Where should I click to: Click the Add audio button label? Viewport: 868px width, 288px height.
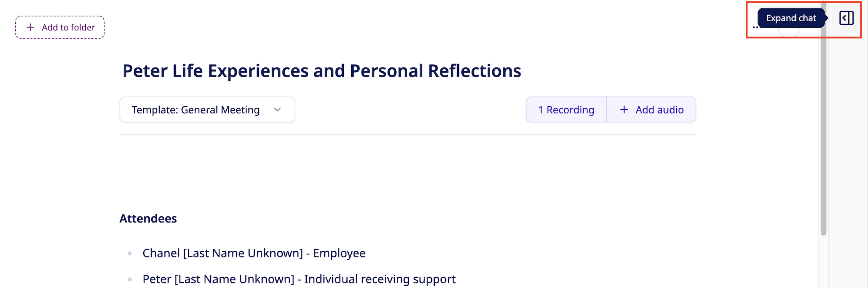coord(659,110)
